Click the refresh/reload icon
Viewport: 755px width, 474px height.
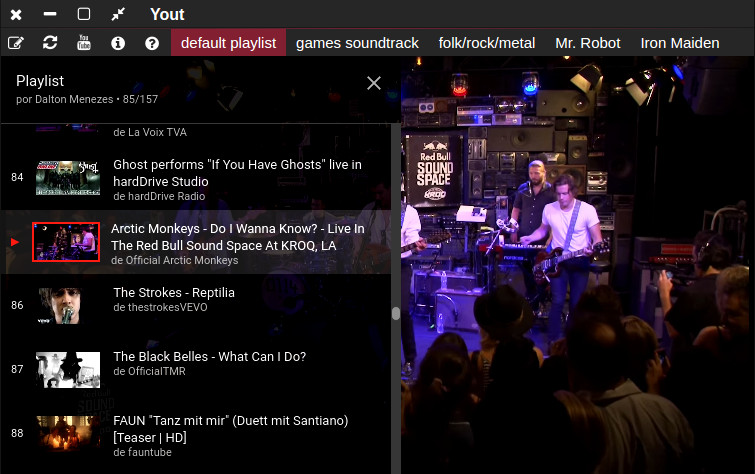[50, 43]
